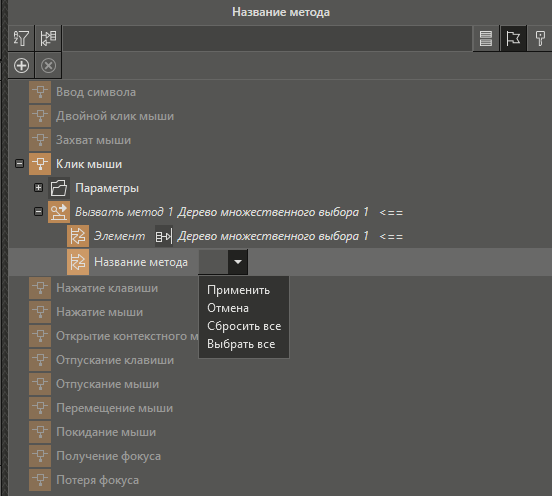Click the tree collapse toolbar icon
This screenshot has width=552, height=496.
(48, 38)
